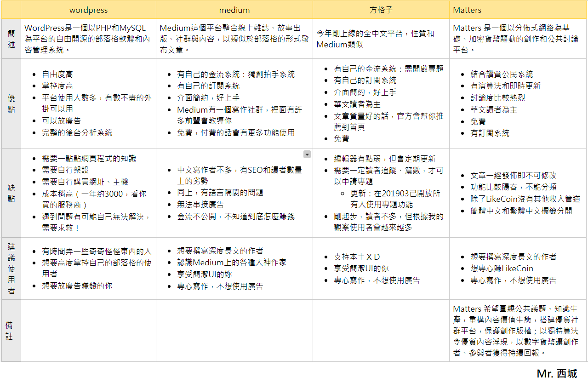This screenshot has height=383, width=588.
Task: Click "需要一定讀者追蹤、篇數" bullet
Action: click(388, 176)
